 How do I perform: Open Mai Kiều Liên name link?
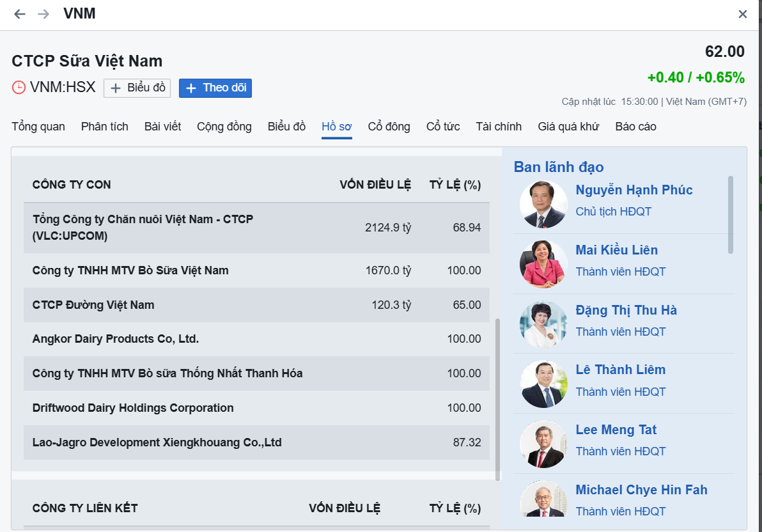(x=617, y=250)
